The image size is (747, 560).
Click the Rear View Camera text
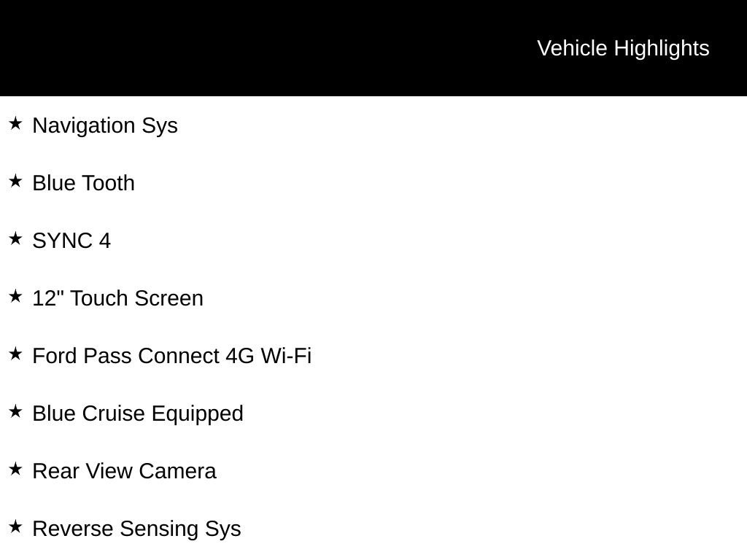point(124,471)
